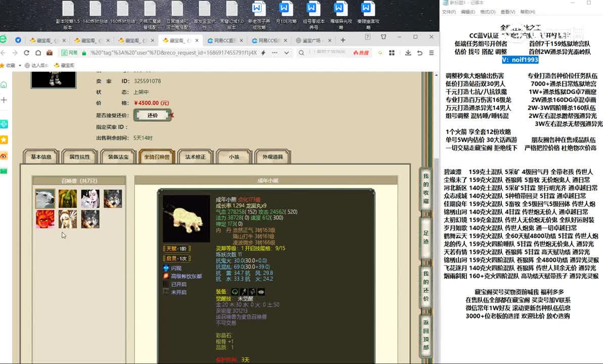Screen dimensions: 603x364
Task: Reload the page with browser refresh icon
Action: [27, 53]
